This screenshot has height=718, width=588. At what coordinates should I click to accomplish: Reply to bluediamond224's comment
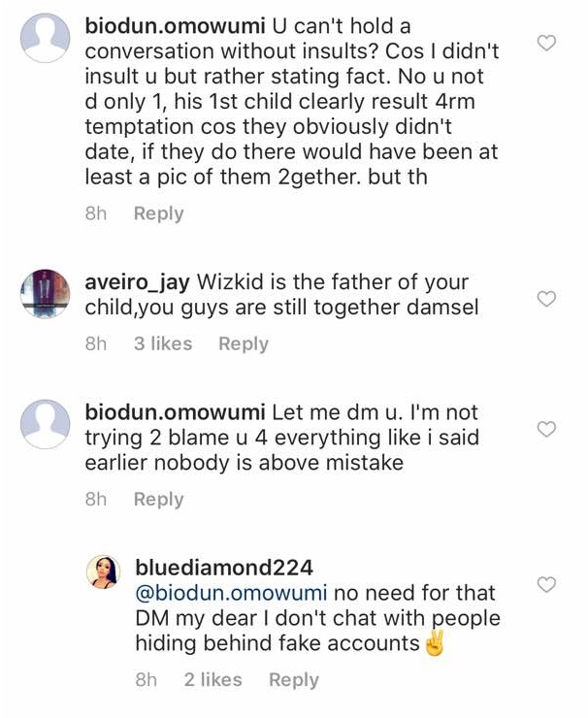293,680
